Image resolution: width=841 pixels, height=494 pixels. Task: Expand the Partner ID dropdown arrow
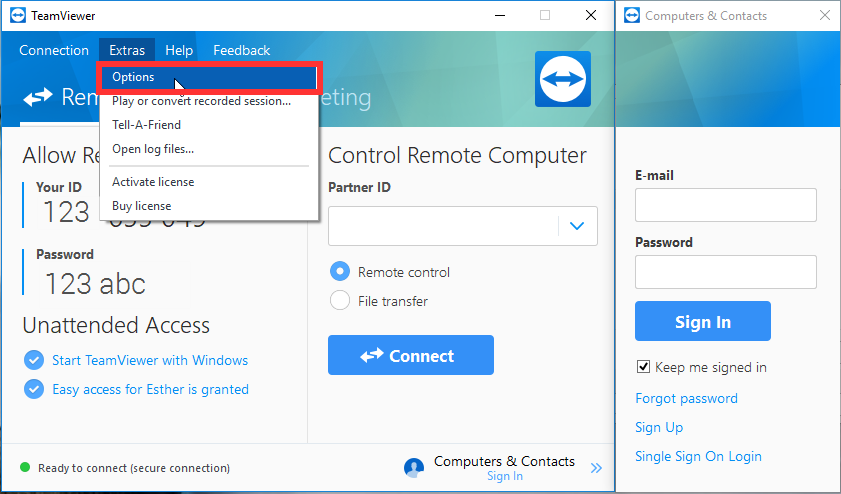point(577,226)
